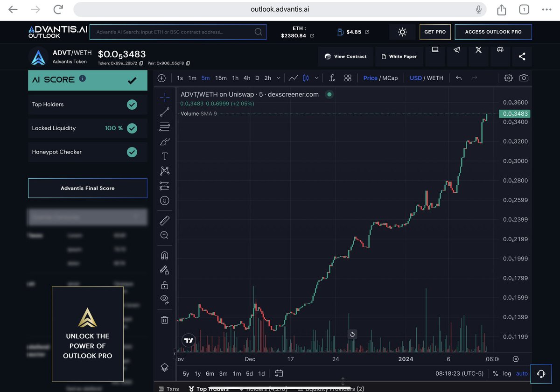560x392 pixels.
Task: Select the trend line drawing tool
Action: 164,112
